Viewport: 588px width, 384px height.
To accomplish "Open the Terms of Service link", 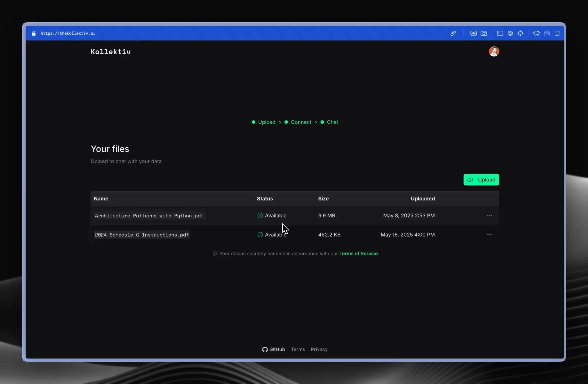I will coord(358,253).
